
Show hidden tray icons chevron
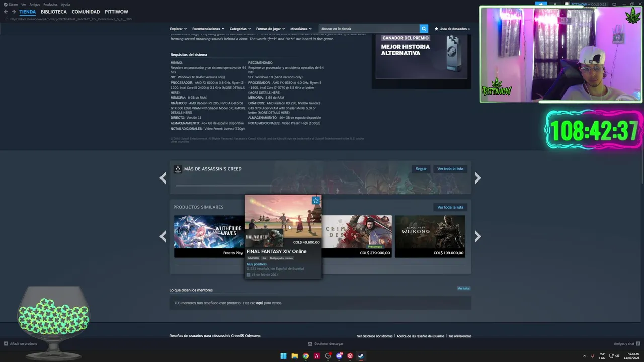(x=584, y=356)
